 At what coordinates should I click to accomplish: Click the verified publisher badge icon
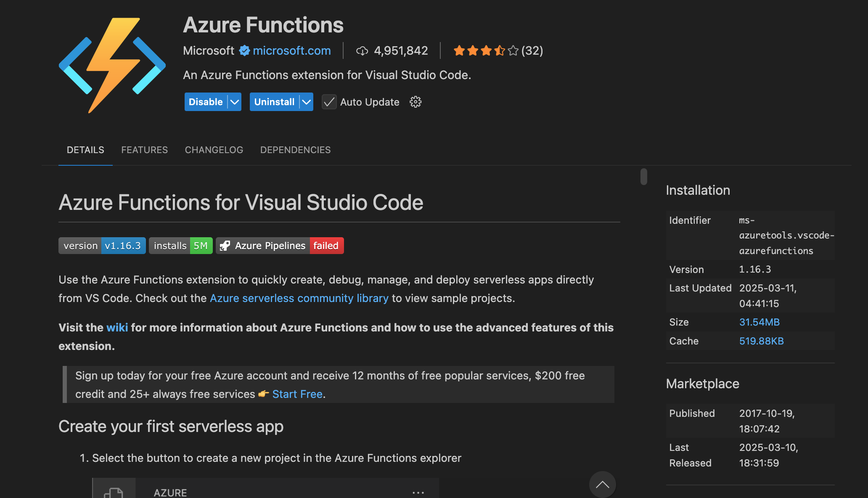click(244, 51)
